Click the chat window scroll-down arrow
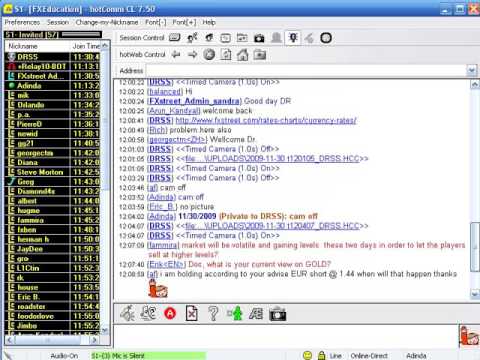This screenshot has height=360, width=480. coord(474,294)
